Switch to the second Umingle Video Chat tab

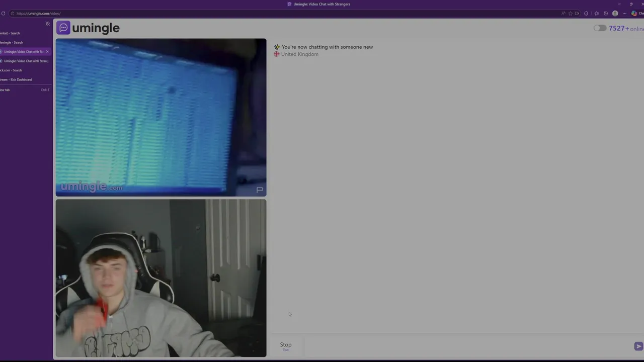[25, 61]
